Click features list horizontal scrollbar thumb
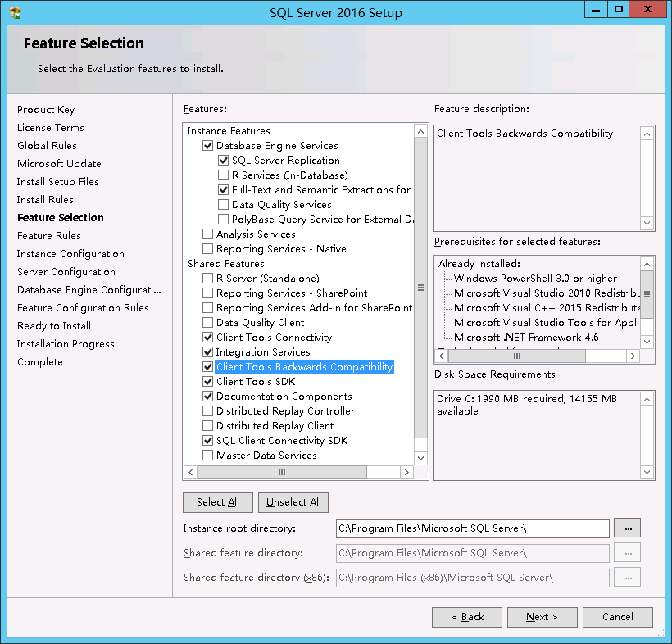 coord(282,472)
